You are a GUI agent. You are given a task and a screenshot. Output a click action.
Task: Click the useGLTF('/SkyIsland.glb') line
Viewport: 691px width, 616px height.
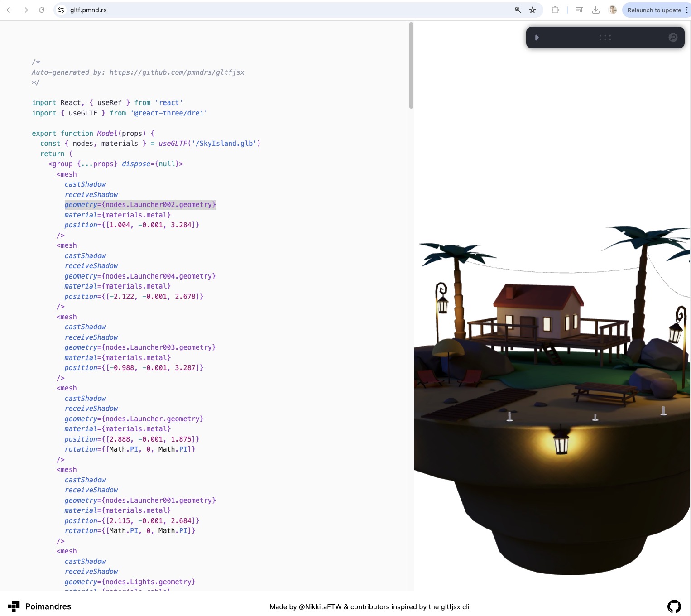pyautogui.click(x=150, y=144)
